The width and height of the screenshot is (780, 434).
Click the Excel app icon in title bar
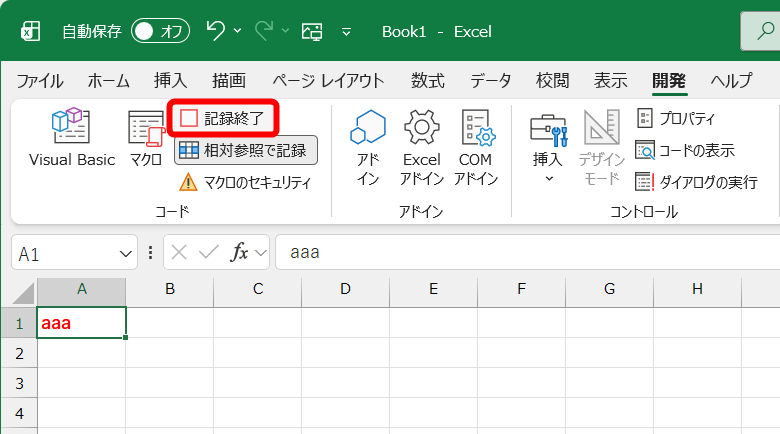(x=30, y=31)
